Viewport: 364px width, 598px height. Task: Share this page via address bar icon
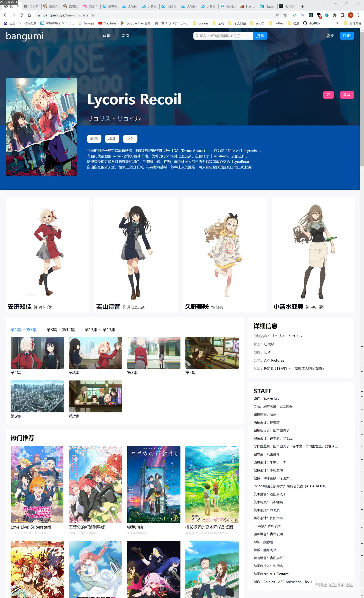click(x=277, y=15)
